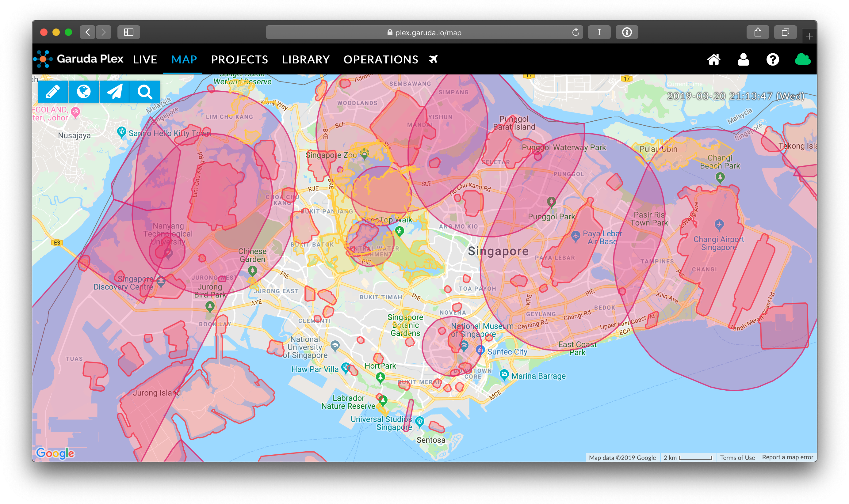Viewport: 849px width, 504px height.
Task: Click the Singapore city label
Action: (x=498, y=251)
